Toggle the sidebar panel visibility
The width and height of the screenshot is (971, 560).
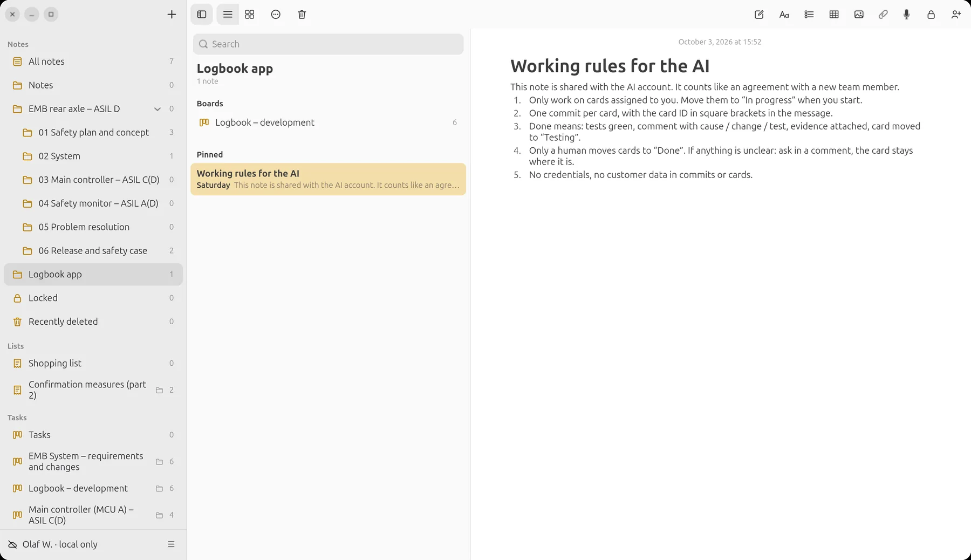coord(202,15)
